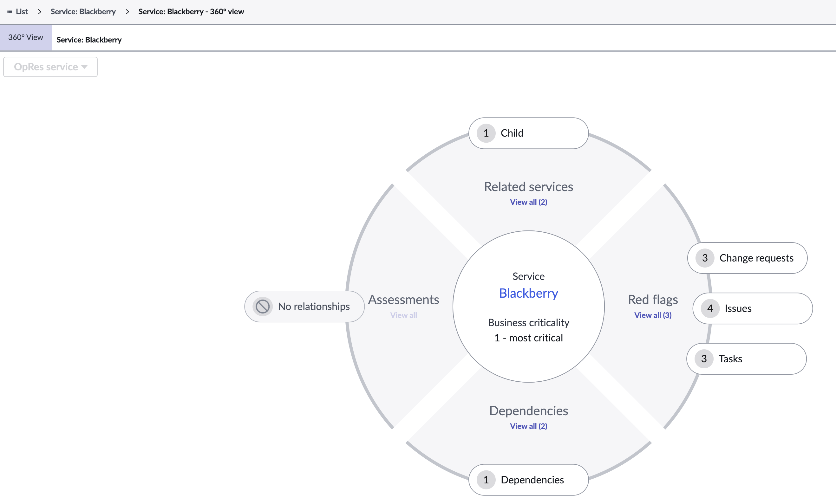Open the Dependencies pill at the bottom
836x504 pixels.
click(529, 480)
